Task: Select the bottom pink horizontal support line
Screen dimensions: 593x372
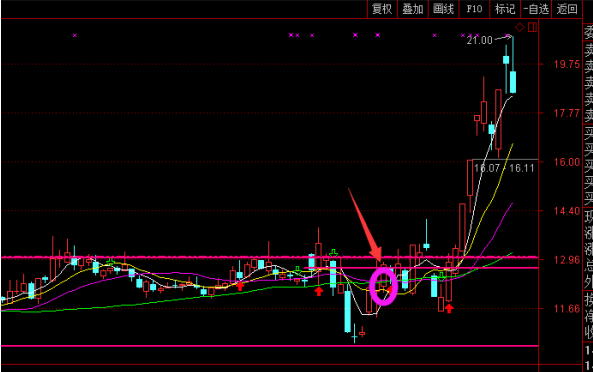Action: (x=269, y=346)
